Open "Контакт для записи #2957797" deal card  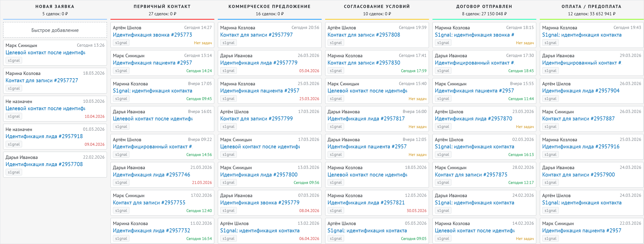(257, 35)
